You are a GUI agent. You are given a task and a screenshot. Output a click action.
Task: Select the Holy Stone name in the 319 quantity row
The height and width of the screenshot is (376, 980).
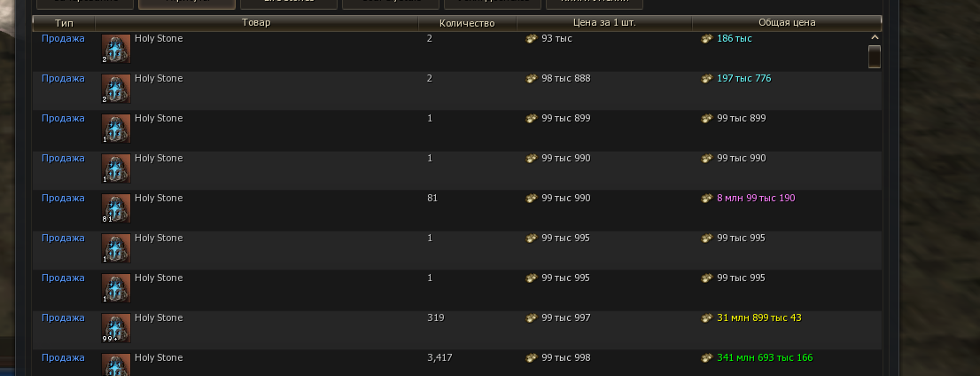pos(159,318)
